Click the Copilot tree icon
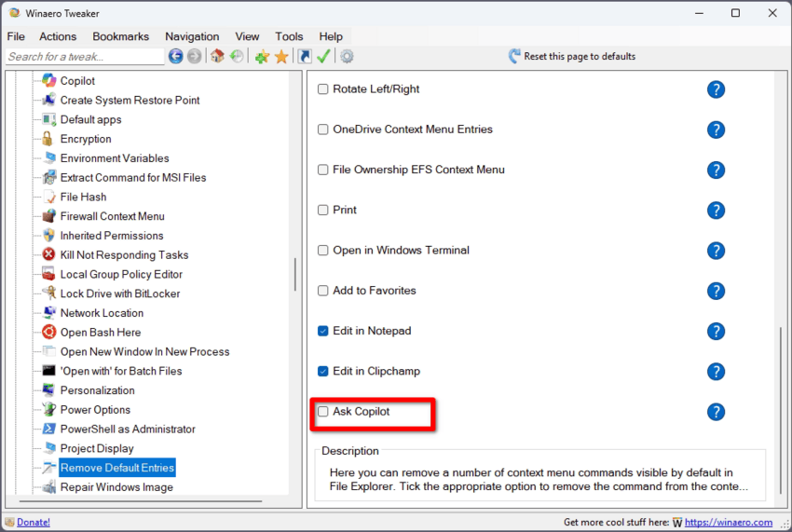 tap(49, 80)
